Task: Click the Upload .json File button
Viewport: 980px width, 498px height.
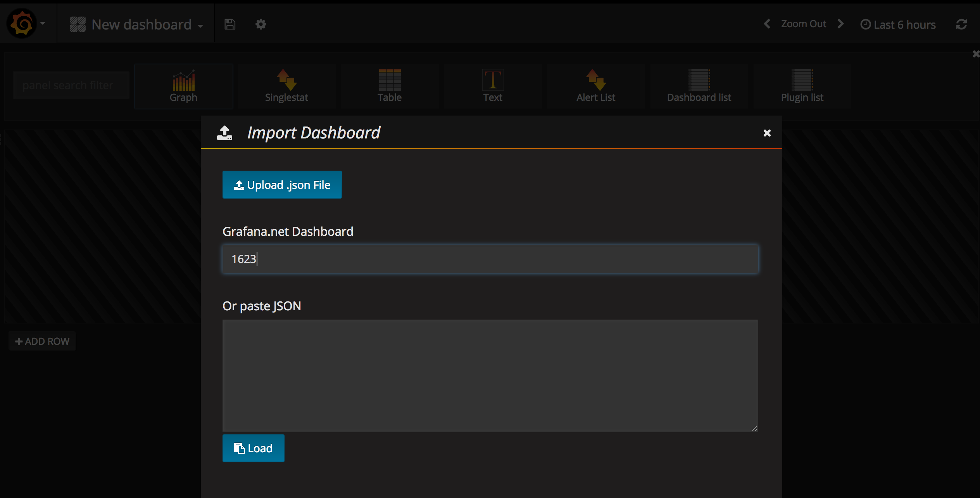Action: [x=282, y=185]
